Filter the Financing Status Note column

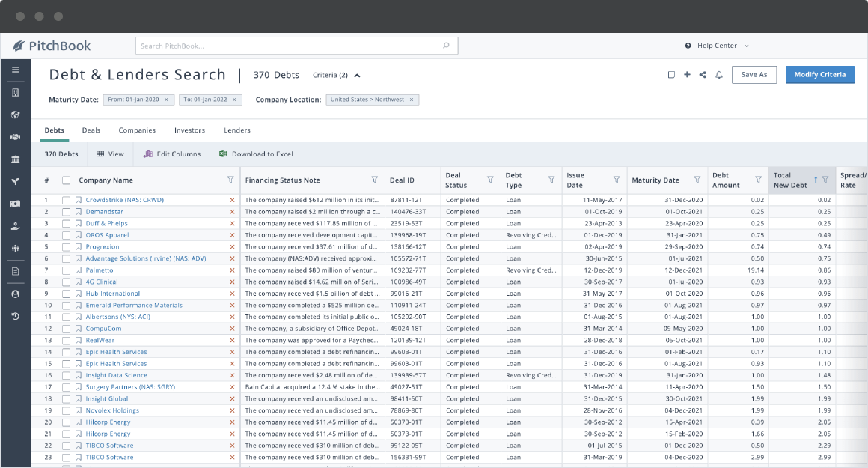[375, 180]
